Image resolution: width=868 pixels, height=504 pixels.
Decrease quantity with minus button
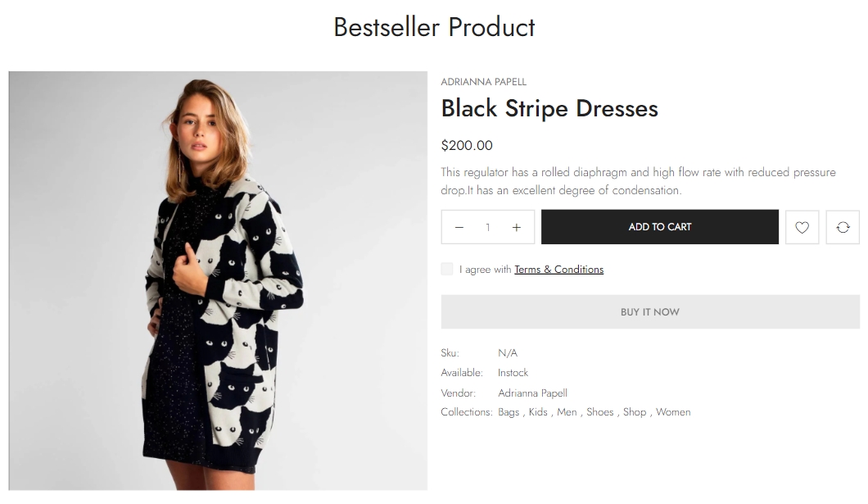[459, 227]
